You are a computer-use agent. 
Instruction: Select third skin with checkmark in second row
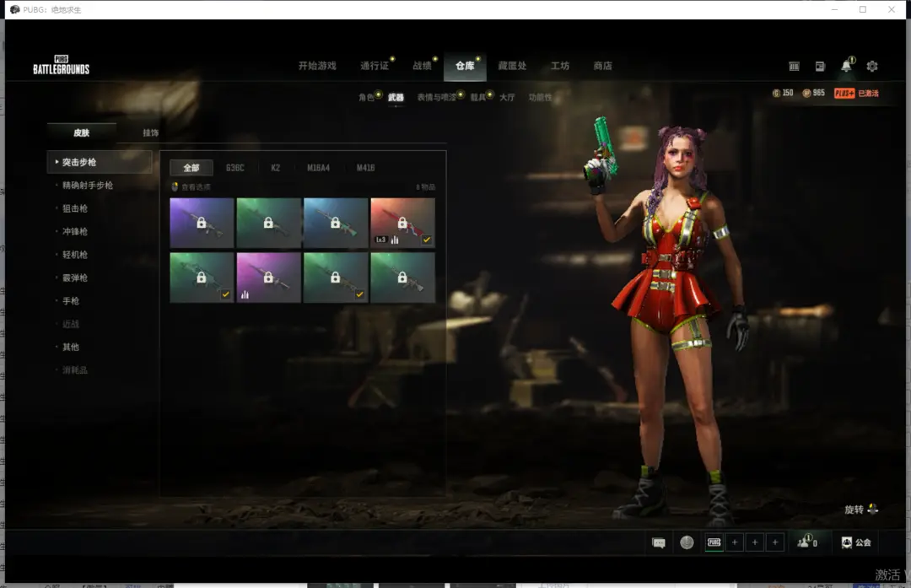(336, 278)
